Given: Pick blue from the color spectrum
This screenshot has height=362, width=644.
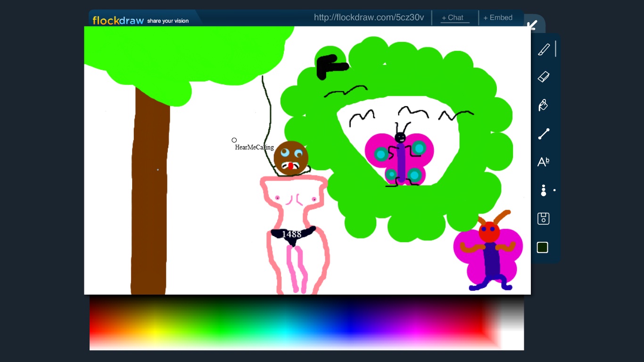Looking at the screenshot, I should coord(350,325).
